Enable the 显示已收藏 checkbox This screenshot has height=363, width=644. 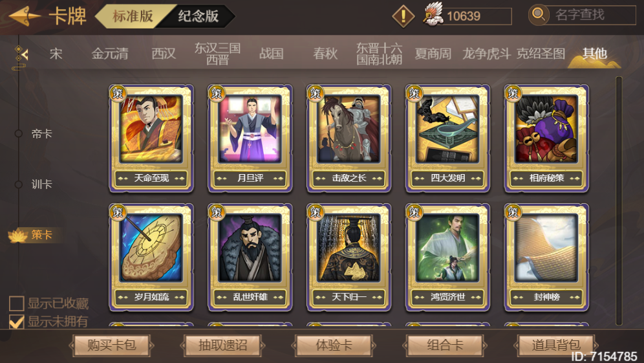click(x=16, y=304)
